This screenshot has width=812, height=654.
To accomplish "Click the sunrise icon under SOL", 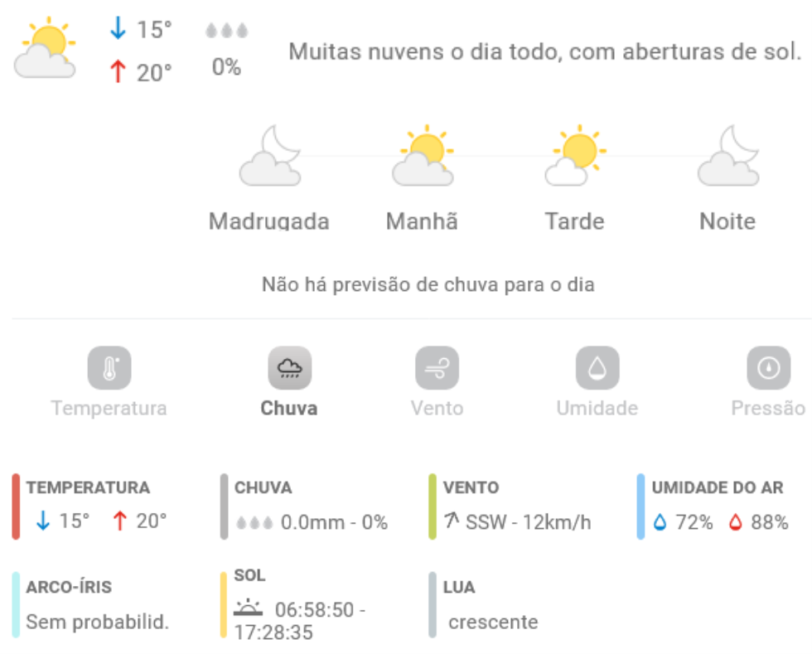I will (248, 608).
